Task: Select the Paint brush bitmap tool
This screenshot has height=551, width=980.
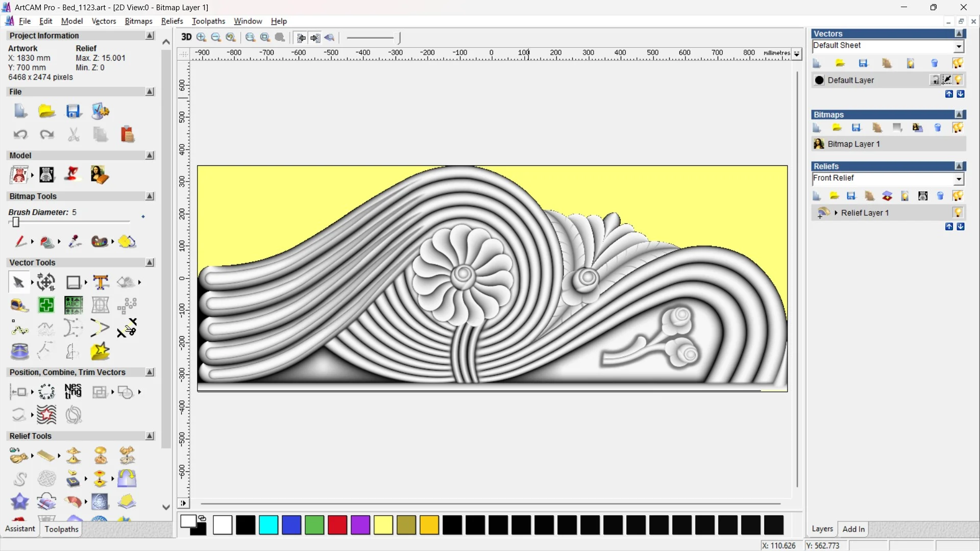Action: point(20,241)
